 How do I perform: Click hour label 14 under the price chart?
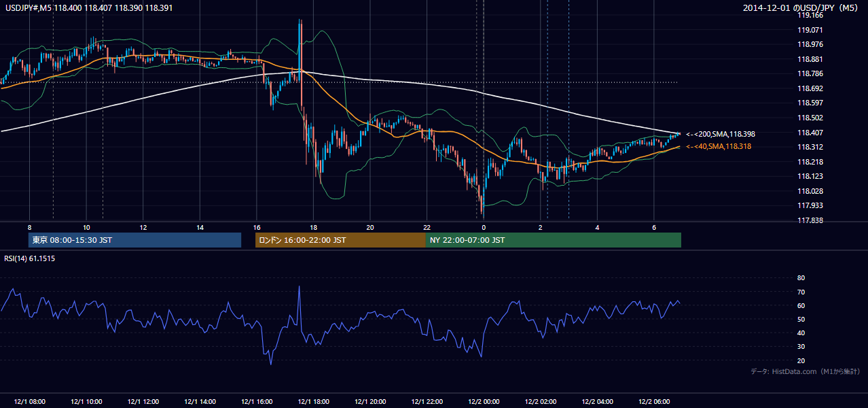(x=200, y=227)
